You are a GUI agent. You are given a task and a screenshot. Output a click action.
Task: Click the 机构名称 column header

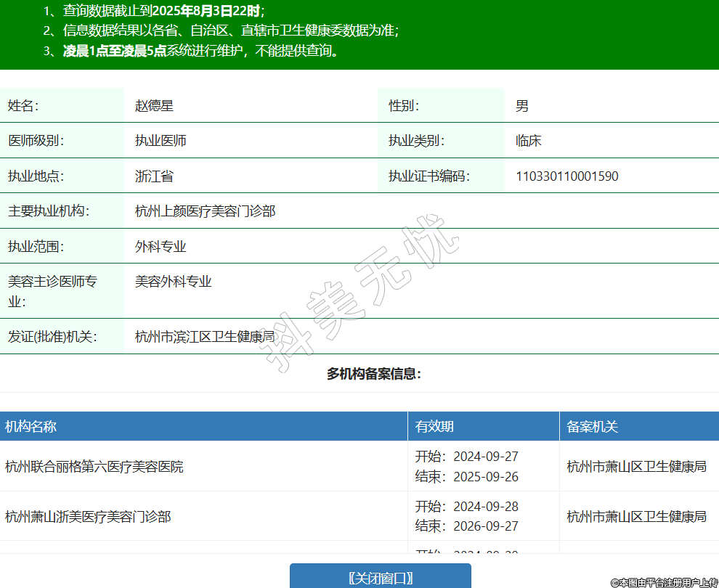pyautogui.click(x=31, y=426)
